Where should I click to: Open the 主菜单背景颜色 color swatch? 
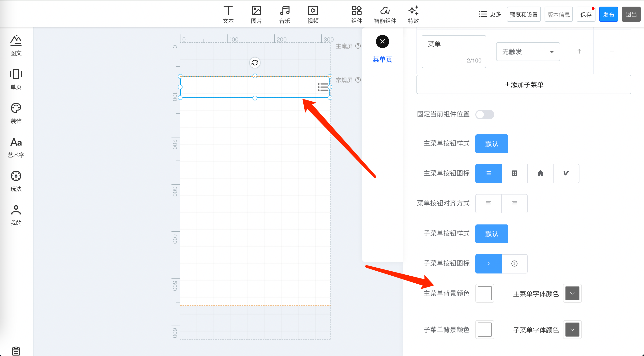pos(485,293)
